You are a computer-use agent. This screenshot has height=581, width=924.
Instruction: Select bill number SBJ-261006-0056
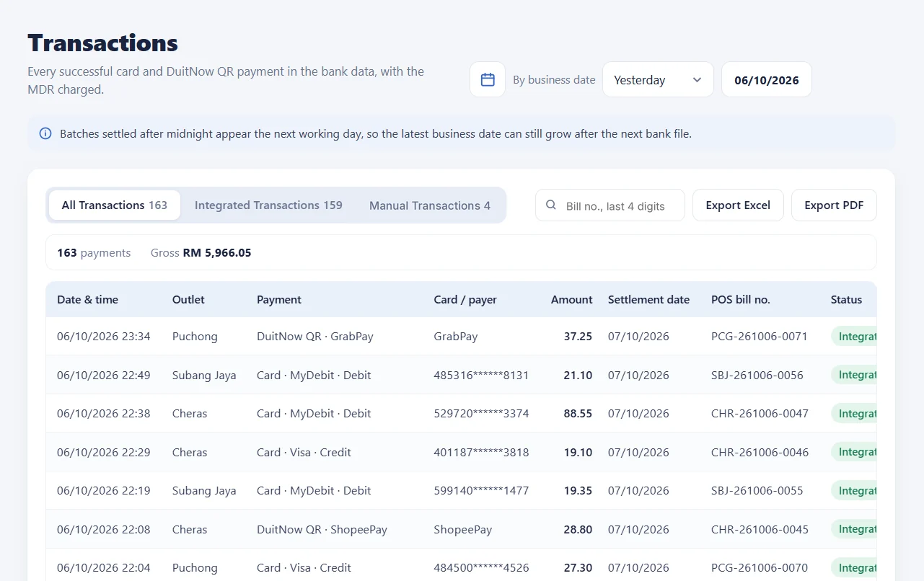click(x=757, y=375)
